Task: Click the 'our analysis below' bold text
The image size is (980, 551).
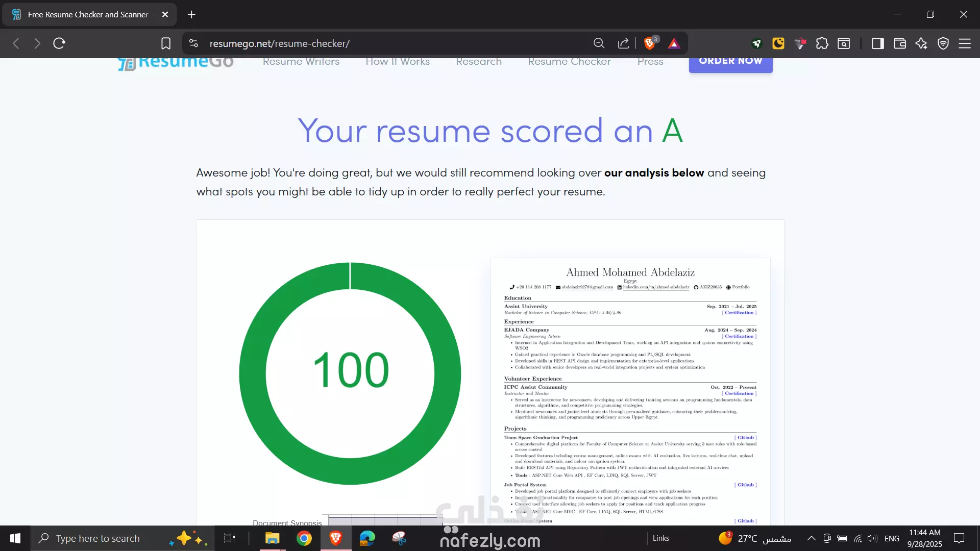Action: point(654,173)
